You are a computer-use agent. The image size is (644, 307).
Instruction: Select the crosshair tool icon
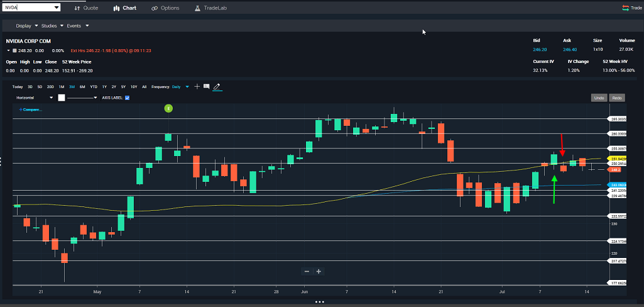(197, 87)
